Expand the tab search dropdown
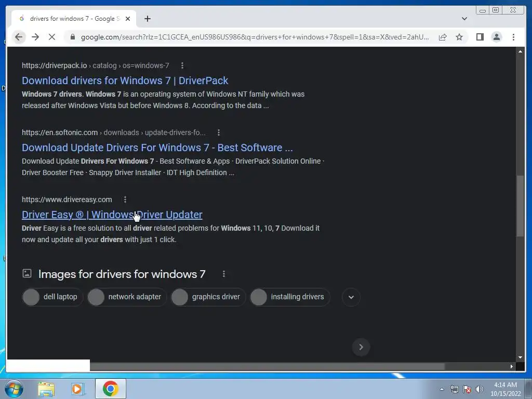The height and width of the screenshot is (399, 532). (x=464, y=19)
